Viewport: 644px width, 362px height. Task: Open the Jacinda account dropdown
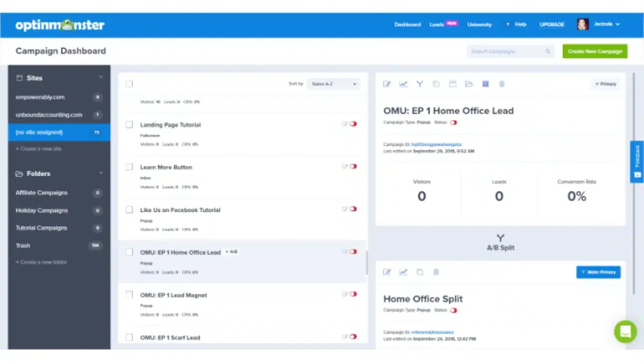607,24
